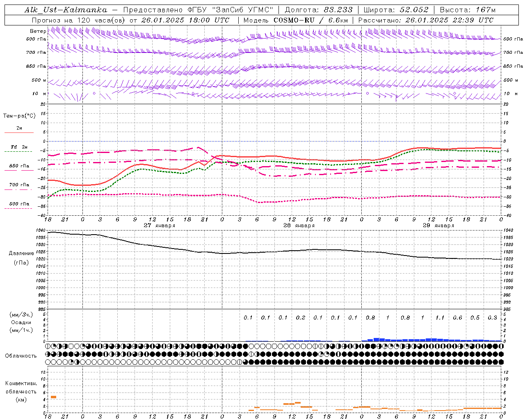The image size is (525, 420).
Task: Select the longitude value Долгота: 83.233
Action: 319,10
